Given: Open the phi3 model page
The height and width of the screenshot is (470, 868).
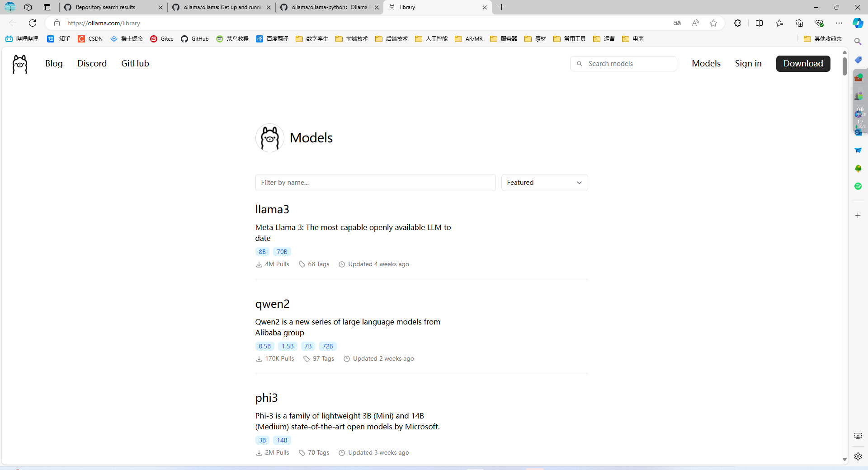Looking at the screenshot, I should (x=266, y=398).
